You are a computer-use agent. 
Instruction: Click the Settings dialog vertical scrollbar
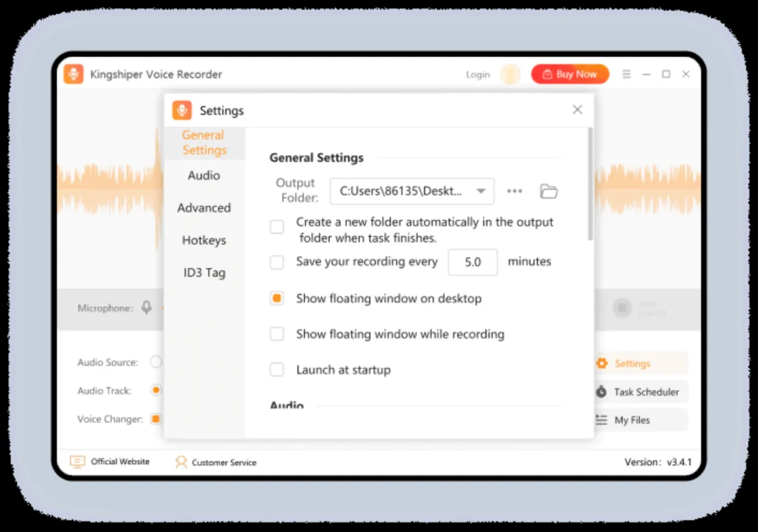pyautogui.click(x=590, y=183)
